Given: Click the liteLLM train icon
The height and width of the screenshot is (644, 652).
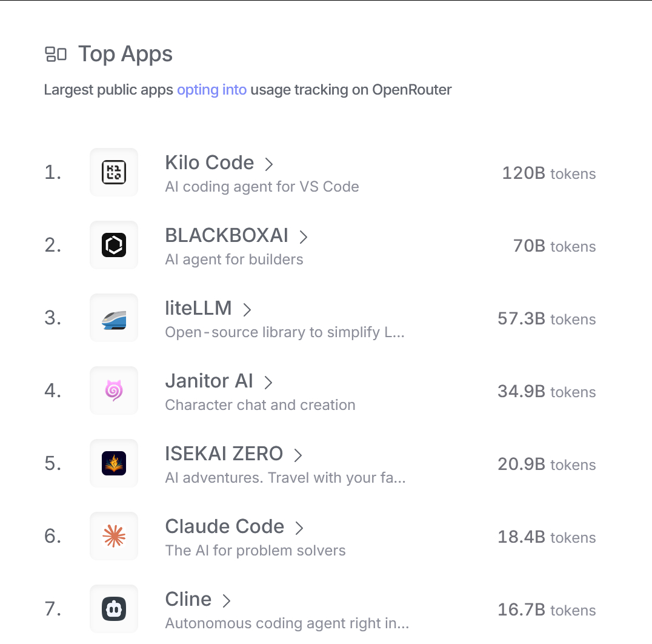Looking at the screenshot, I should (114, 318).
